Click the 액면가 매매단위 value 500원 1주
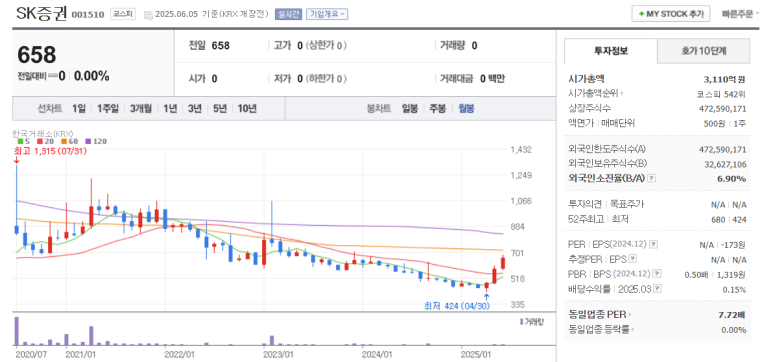 [x=725, y=123]
